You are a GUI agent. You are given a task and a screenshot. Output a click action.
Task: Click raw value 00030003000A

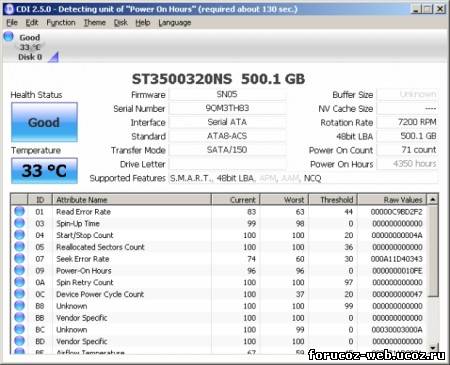pos(397,330)
